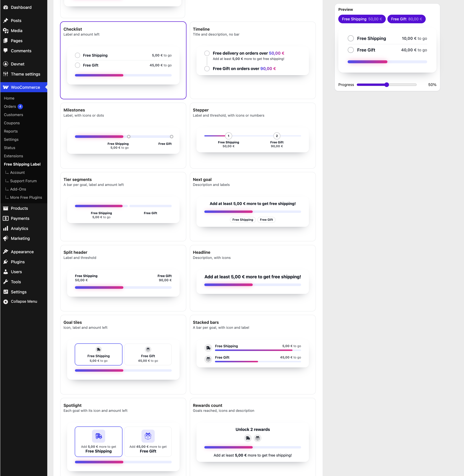Click truck icon in Rewards count card
464x476 pixels.
(248, 438)
